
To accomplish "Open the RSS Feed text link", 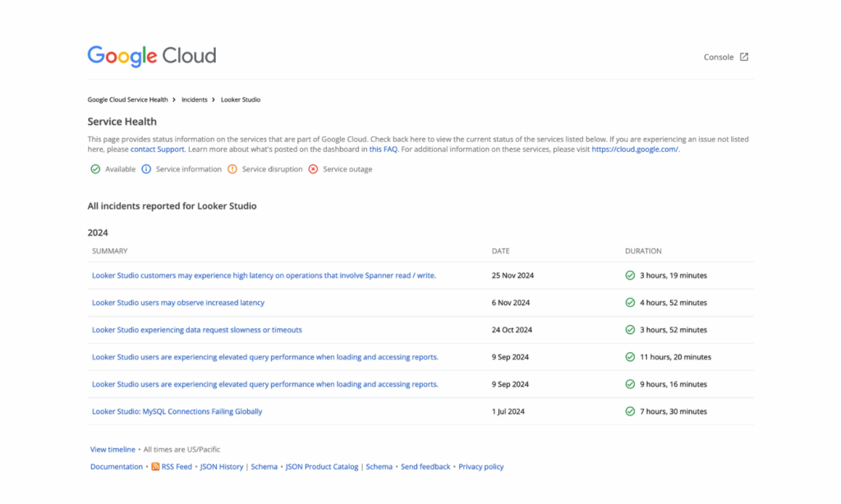I will tap(177, 466).
